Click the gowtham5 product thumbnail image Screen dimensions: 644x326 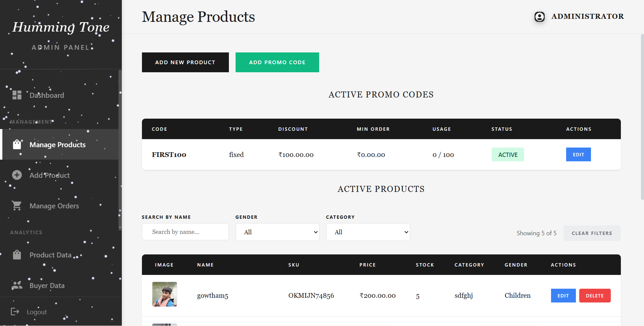coord(164,294)
